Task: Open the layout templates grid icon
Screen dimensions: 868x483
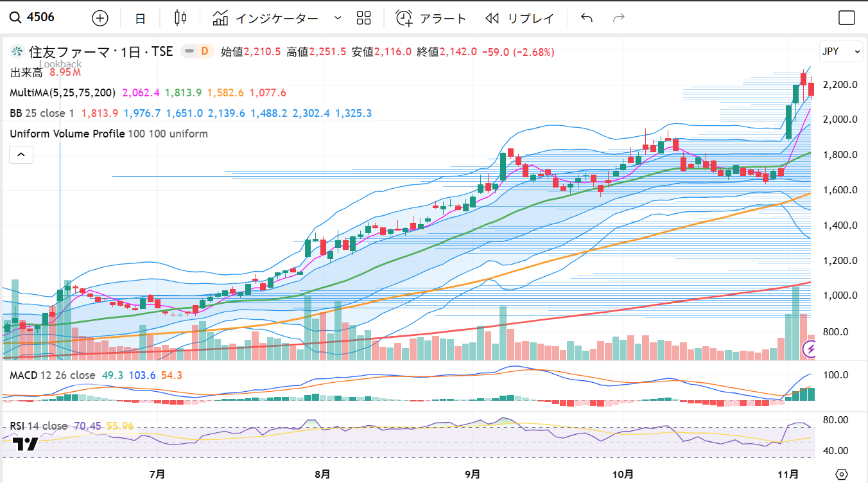Action: coord(364,18)
